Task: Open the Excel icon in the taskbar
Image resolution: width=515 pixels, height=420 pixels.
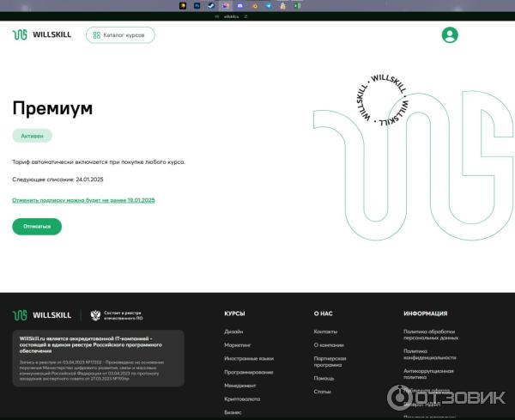Action: pos(297,6)
